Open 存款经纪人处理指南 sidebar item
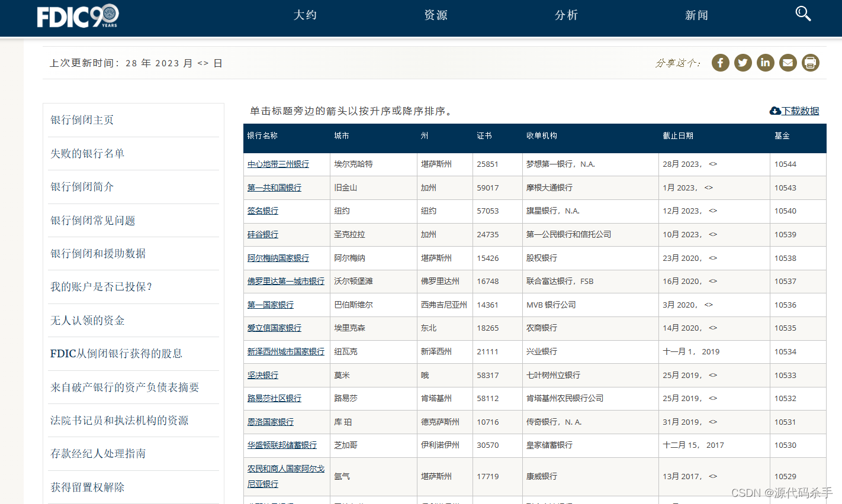 (98, 454)
